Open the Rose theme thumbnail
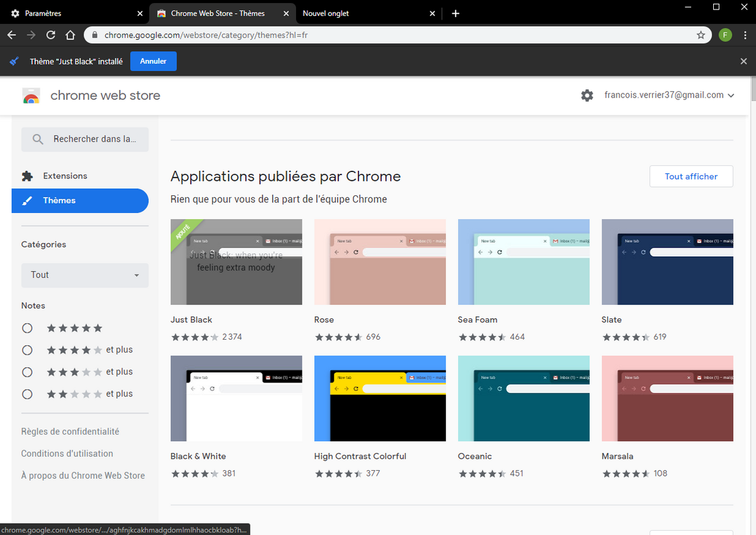Image resolution: width=756 pixels, height=535 pixels. click(380, 262)
